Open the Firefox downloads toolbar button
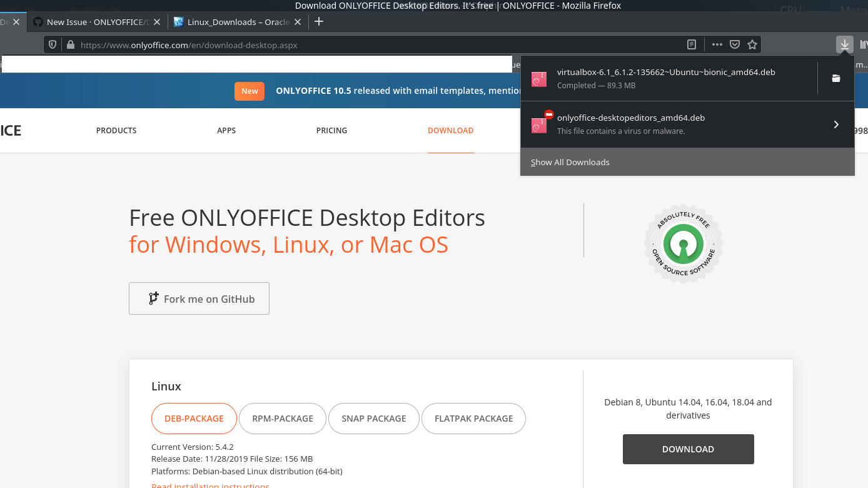Image resolution: width=868 pixels, height=488 pixels. pos(845,44)
